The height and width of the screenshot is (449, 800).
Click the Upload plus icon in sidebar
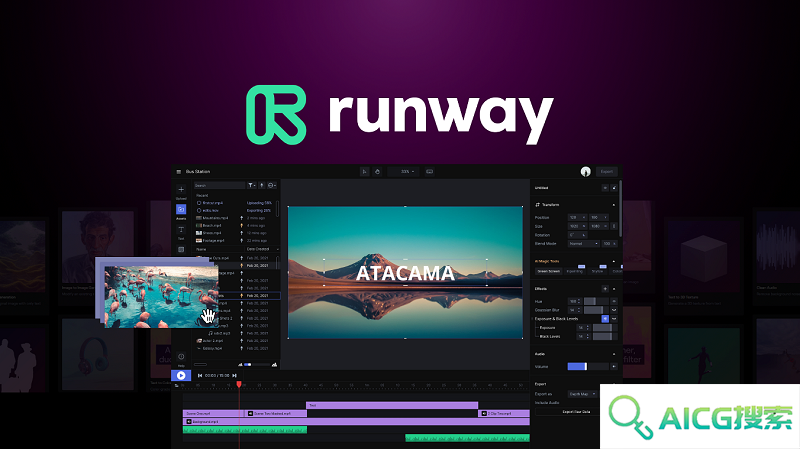pos(181,189)
